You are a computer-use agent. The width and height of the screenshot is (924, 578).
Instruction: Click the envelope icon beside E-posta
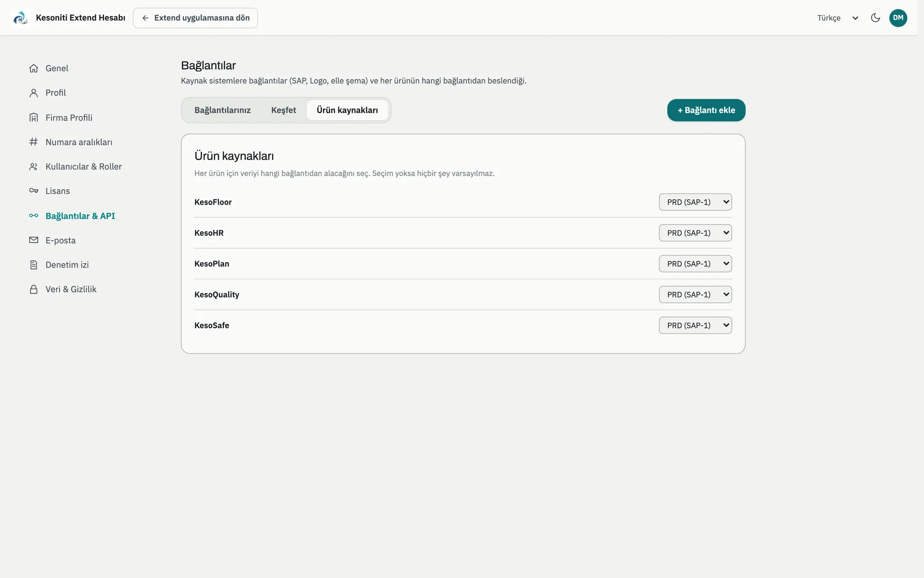pos(34,240)
